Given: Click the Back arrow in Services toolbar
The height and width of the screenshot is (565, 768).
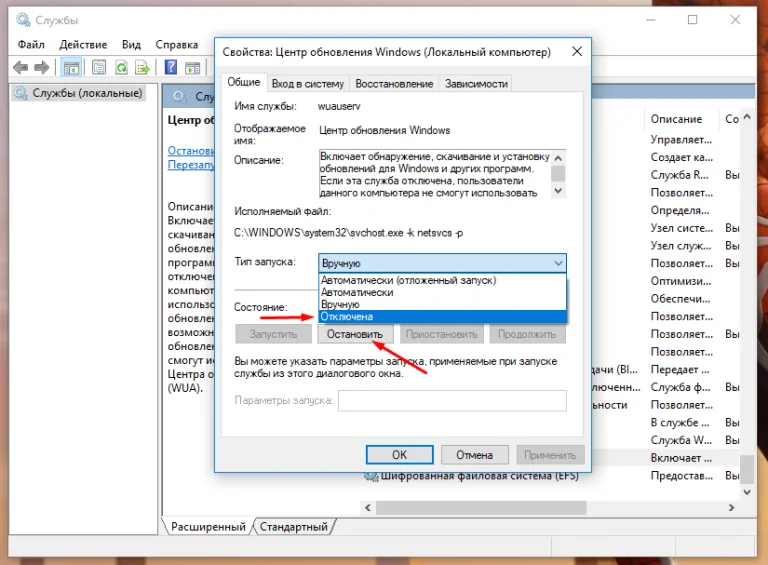Looking at the screenshot, I should click(20, 67).
